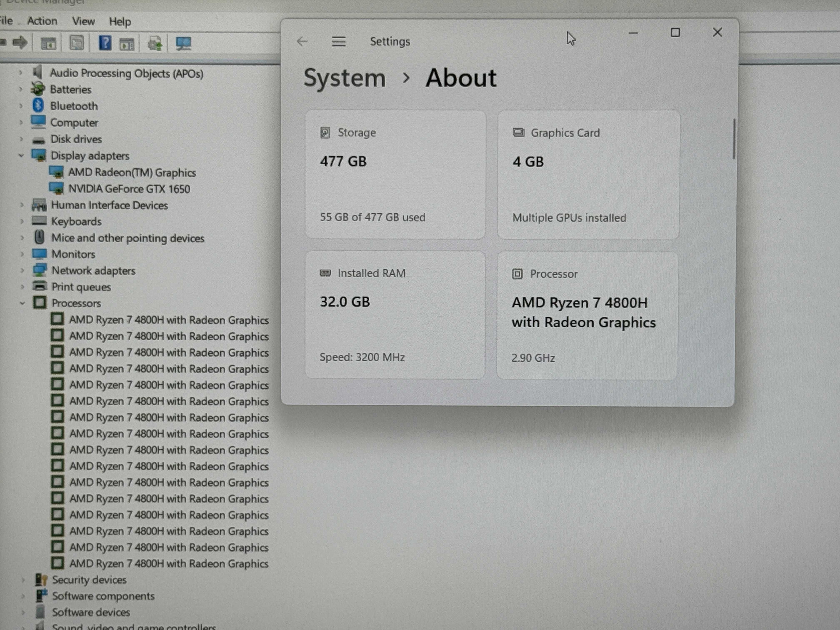
Task: Click the Graphics Card 4 GB card
Action: (x=588, y=175)
